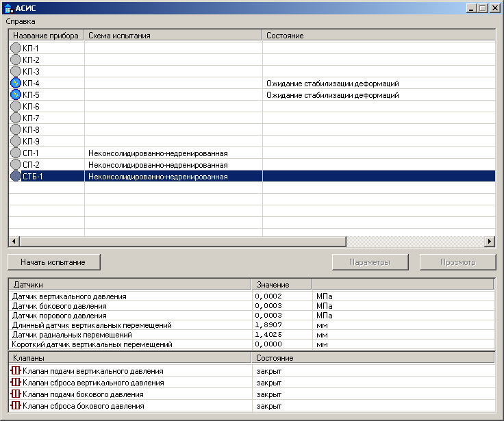Viewport: 504px width, 421px height.
Task: Click 'Датчик радиальных перемещений' row
Action: [252, 335]
